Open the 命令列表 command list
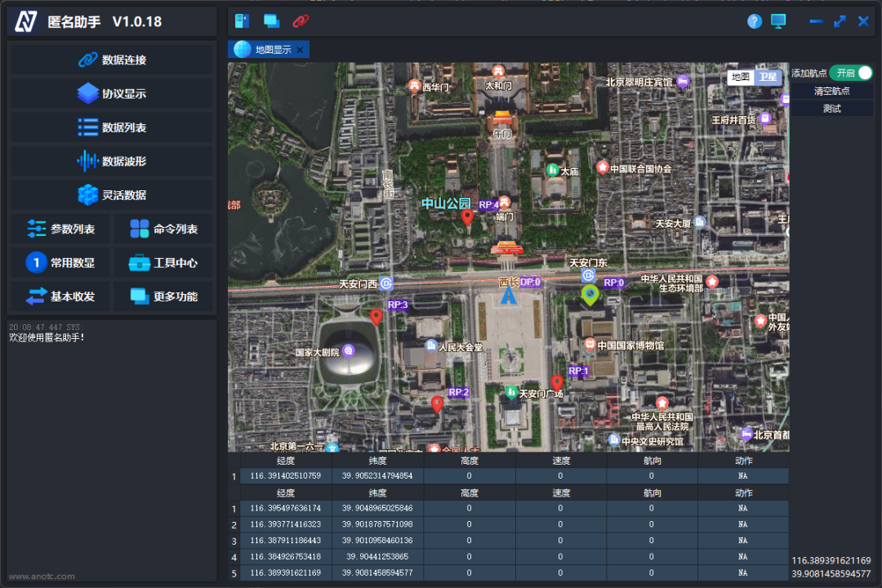The width and height of the screenshot is (882, 588). click(x=163, y=229)
